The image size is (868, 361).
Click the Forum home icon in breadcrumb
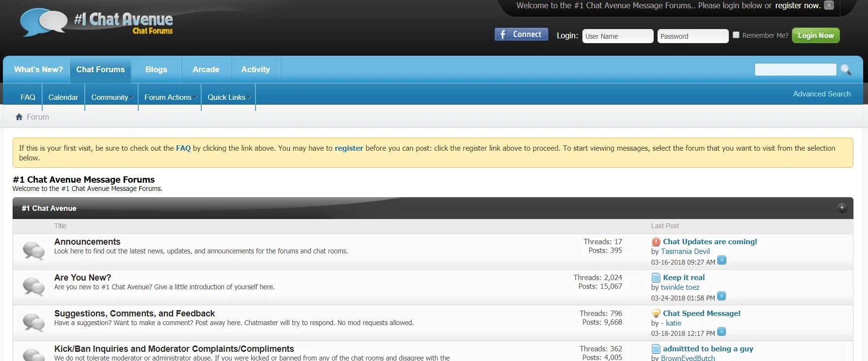(x=19, y=117)
